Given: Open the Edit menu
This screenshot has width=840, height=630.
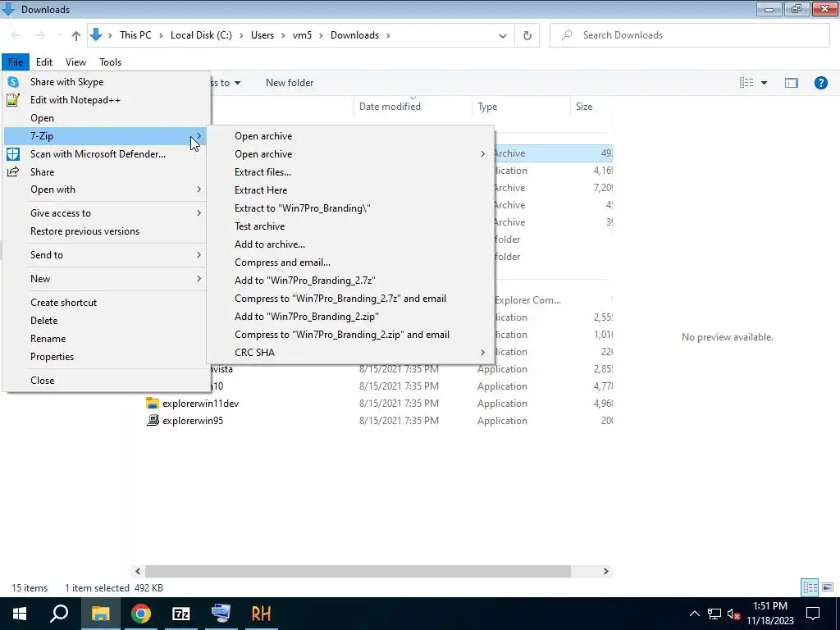Looking at the screenshot, I should click(44, 62).
